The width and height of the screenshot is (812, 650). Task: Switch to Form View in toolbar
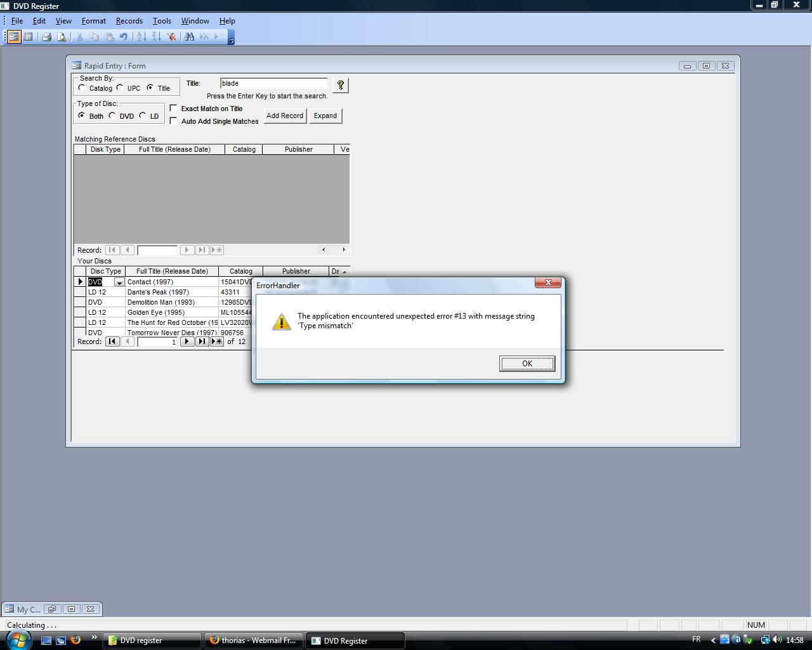click(13, 37)
